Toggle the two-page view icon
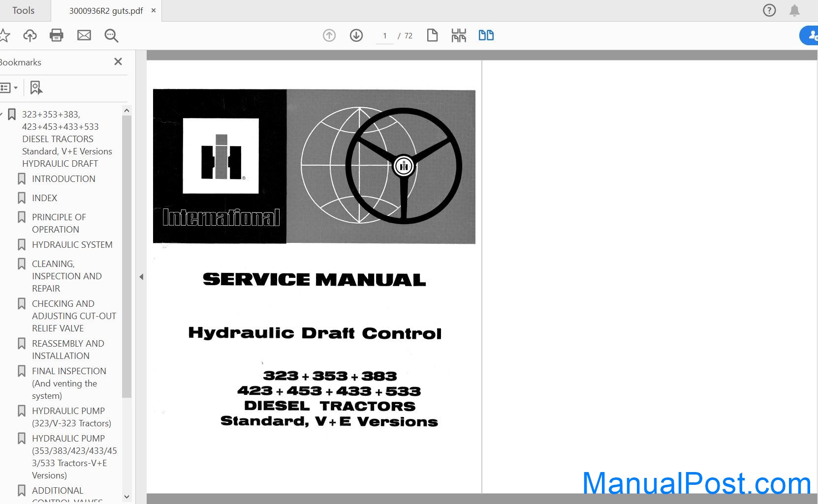 pos(486,35)
